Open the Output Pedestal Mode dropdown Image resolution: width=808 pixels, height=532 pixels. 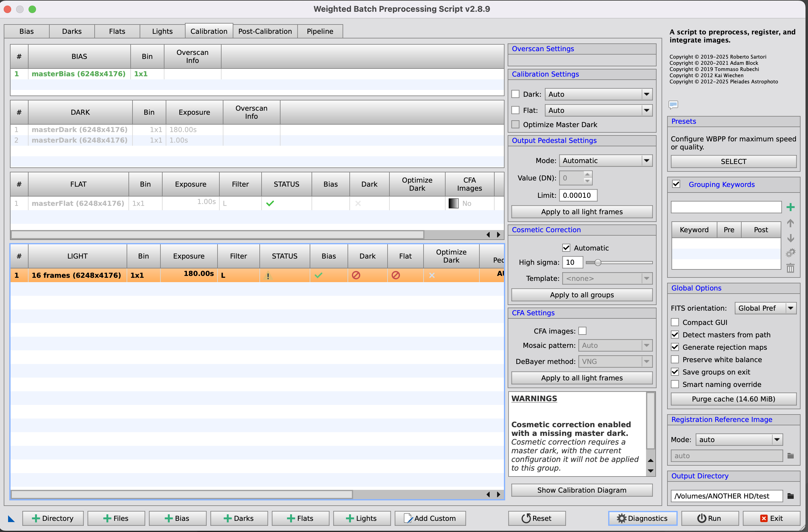tap(606, 161)
